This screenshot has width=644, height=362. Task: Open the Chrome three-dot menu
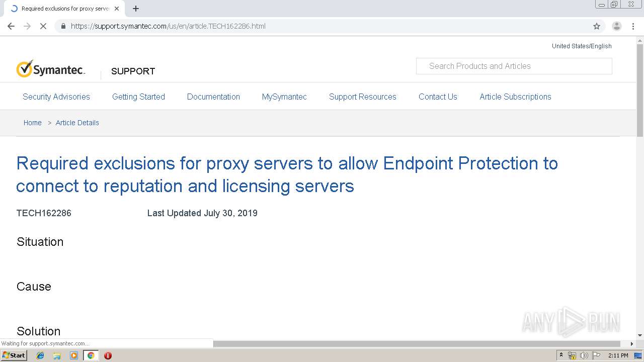[633, 26]
